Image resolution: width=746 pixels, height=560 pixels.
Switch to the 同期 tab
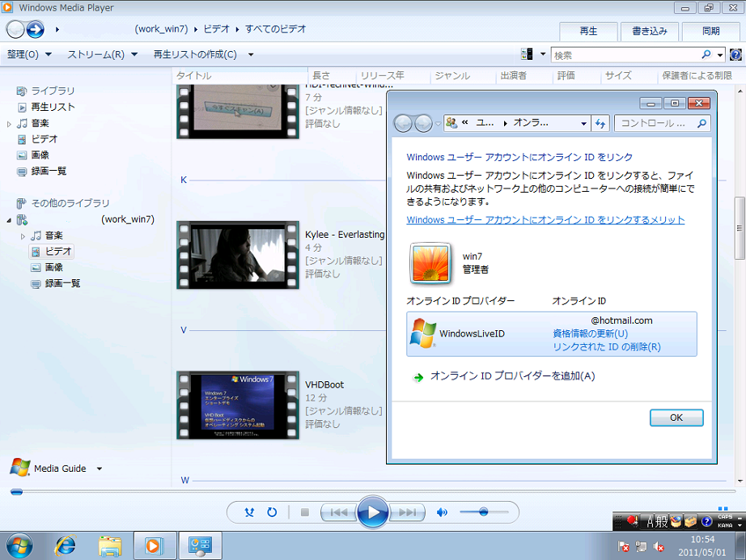coord(711,32)
